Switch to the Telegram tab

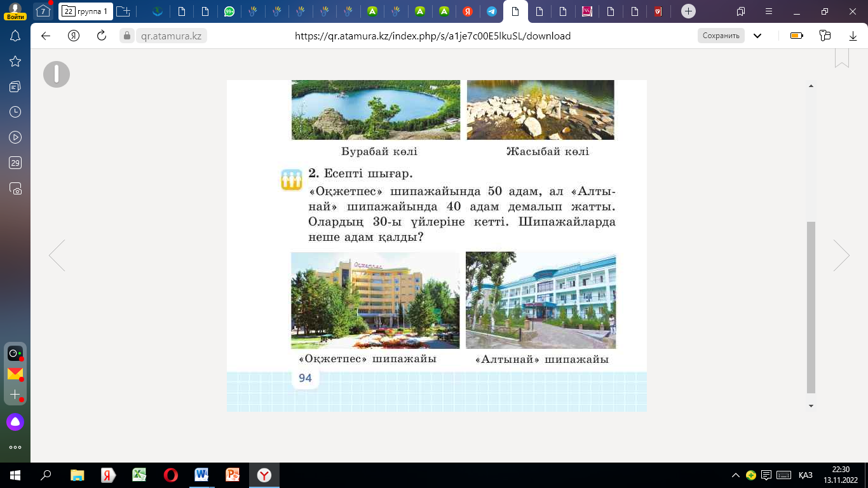point(491,11)
